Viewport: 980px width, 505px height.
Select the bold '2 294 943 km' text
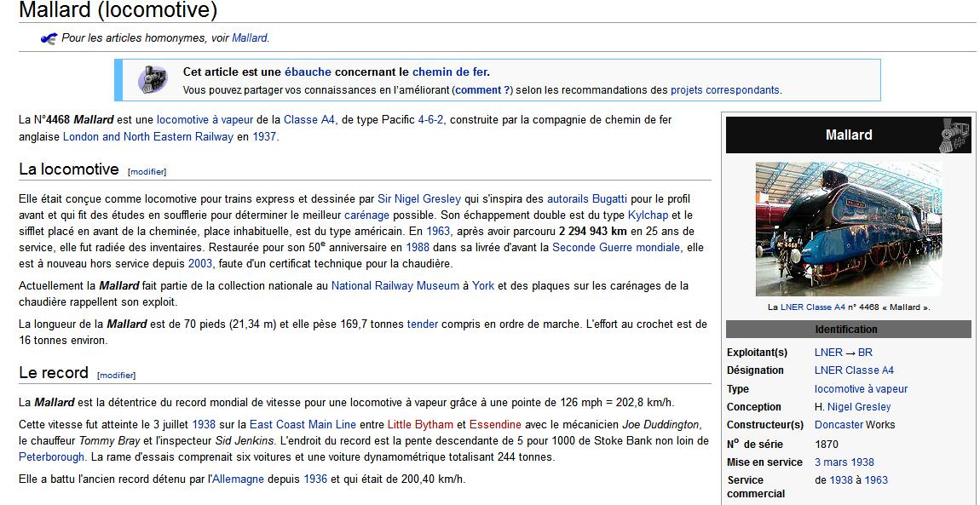(x=593, y=231)
